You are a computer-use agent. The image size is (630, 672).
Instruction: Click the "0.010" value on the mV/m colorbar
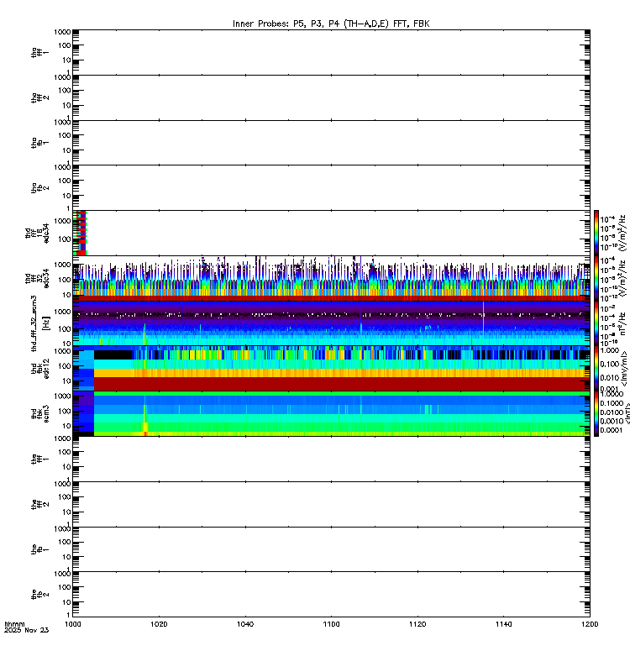[610, 377]
